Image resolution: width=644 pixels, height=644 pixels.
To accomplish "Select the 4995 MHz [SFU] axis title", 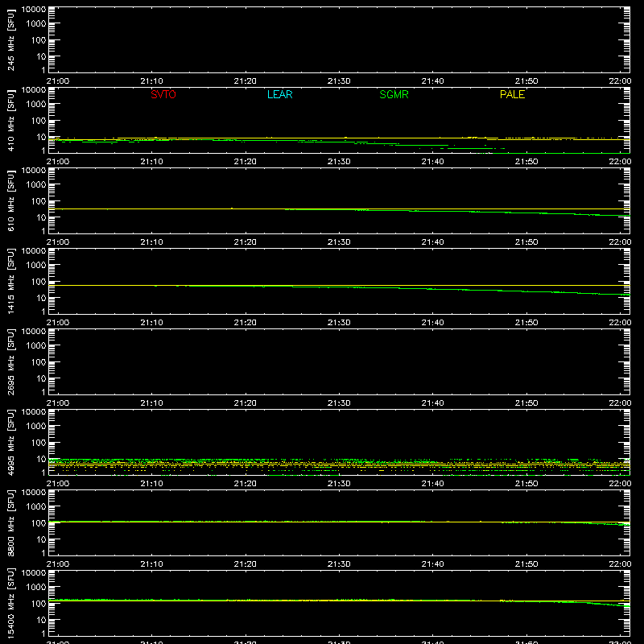I will 10,442.
